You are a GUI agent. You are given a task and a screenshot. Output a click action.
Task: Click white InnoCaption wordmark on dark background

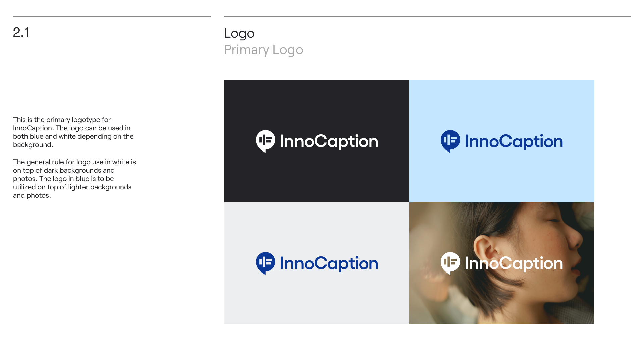pyautogui.click(x=329, y=141)
